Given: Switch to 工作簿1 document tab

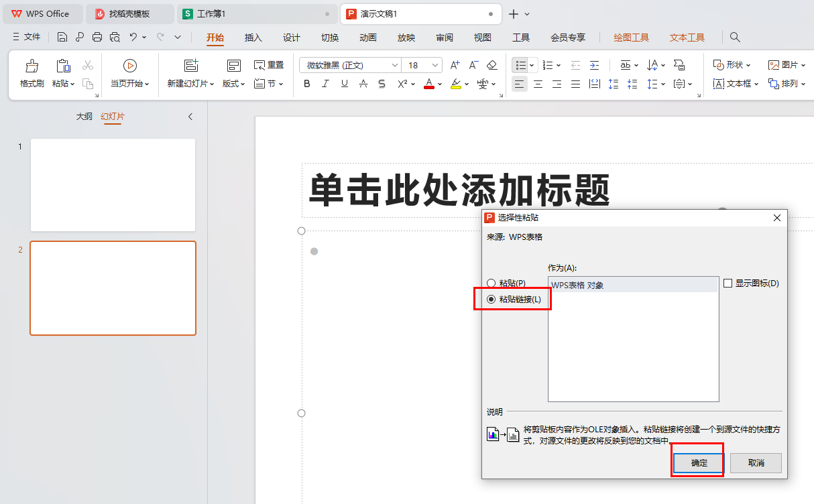Looking at the screenshot, I should [257, 13].
